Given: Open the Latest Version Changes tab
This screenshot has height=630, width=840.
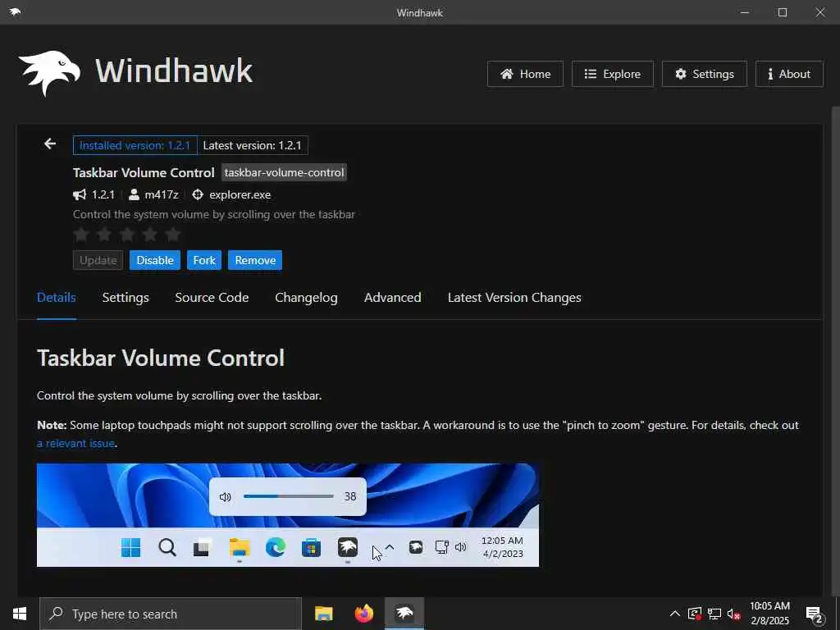Looking at the screenshot, I should coord(514,297).
